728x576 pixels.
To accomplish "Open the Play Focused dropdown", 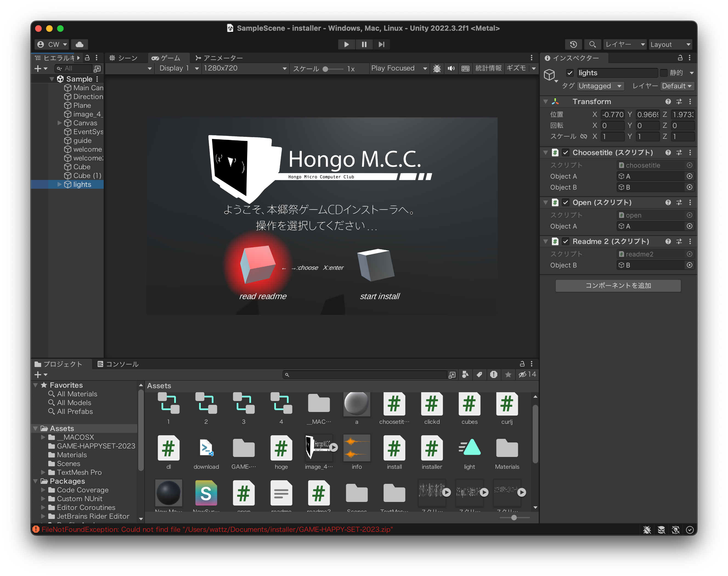I will (399, 69).
